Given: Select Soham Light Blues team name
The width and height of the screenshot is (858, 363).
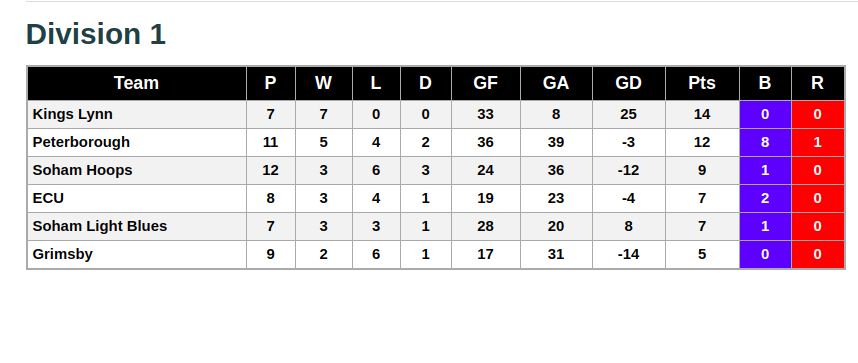Looking at the screenshot, I should (100, 226).
